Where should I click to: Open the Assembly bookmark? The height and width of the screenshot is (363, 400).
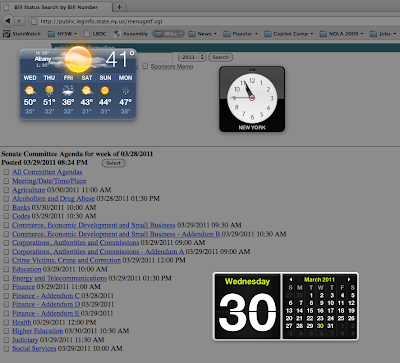coord(131,34)
